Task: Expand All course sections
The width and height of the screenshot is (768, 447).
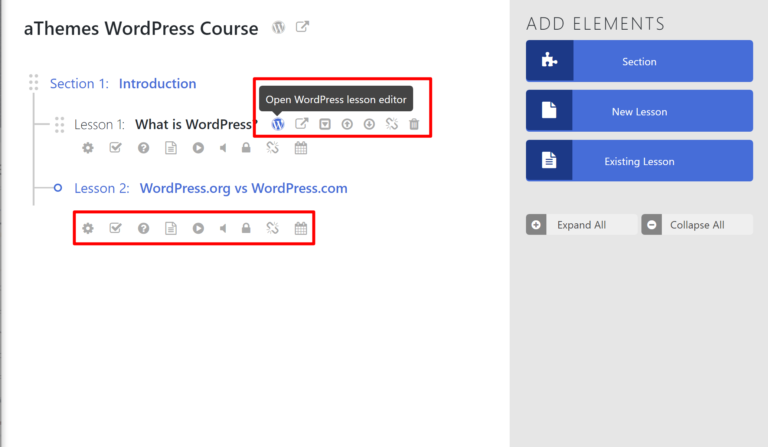Action: click(x=581, y=225)
